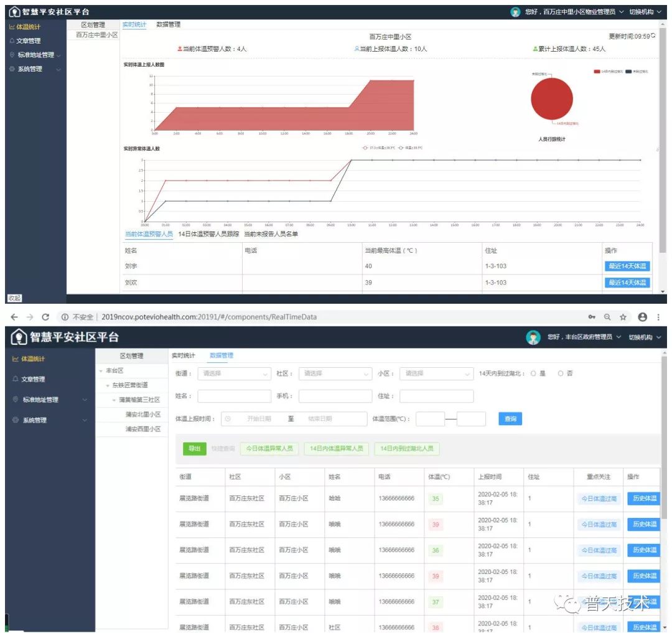The width and height of the screenshot is (672, 633).
Task: Click the zoom magnifier icon in the address bar
Action: 607,317
